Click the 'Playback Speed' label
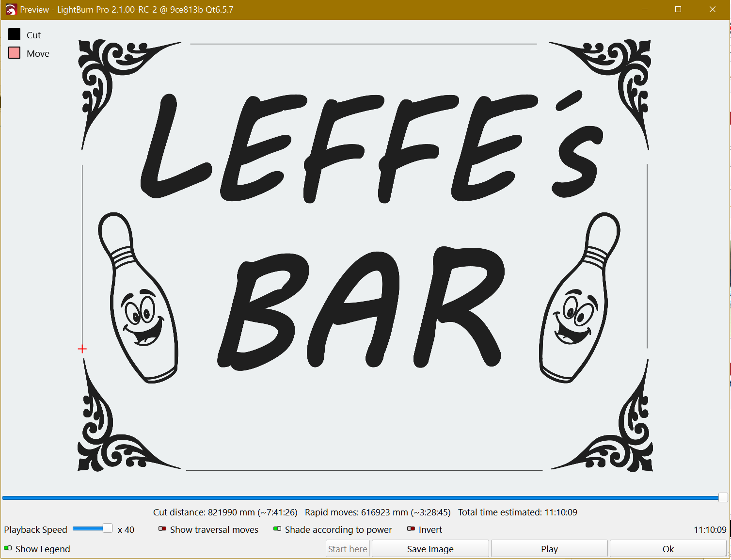The width and height of the screenshot is (731, 560). (35, 530)
